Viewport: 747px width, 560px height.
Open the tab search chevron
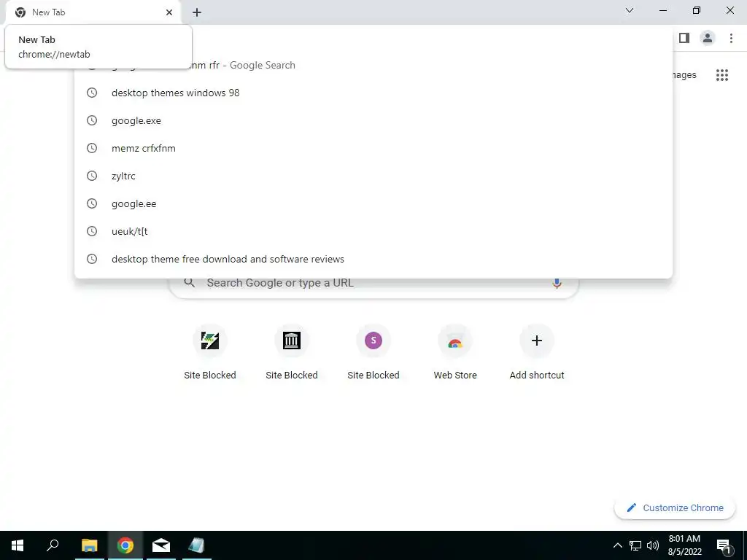tap(630, 10)
